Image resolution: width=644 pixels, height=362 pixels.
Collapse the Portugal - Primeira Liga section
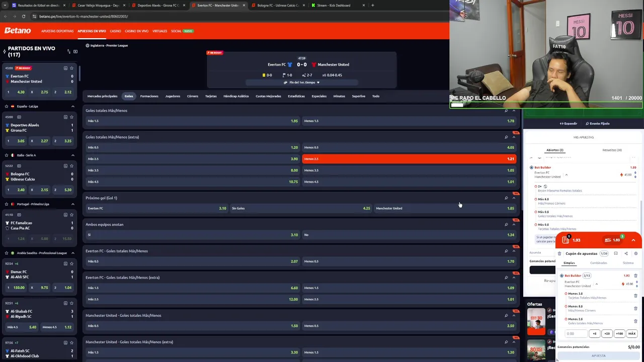pyautogui.click(x=72, y=204)
